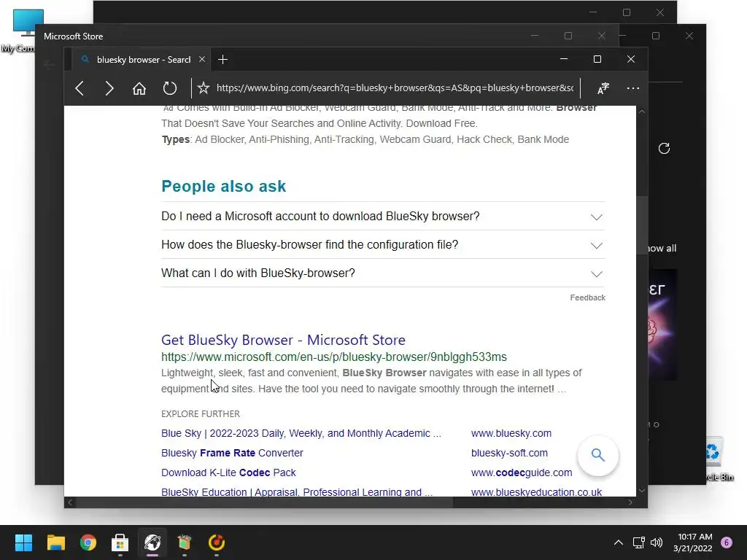Maximize the browser window

pos(597,59)
